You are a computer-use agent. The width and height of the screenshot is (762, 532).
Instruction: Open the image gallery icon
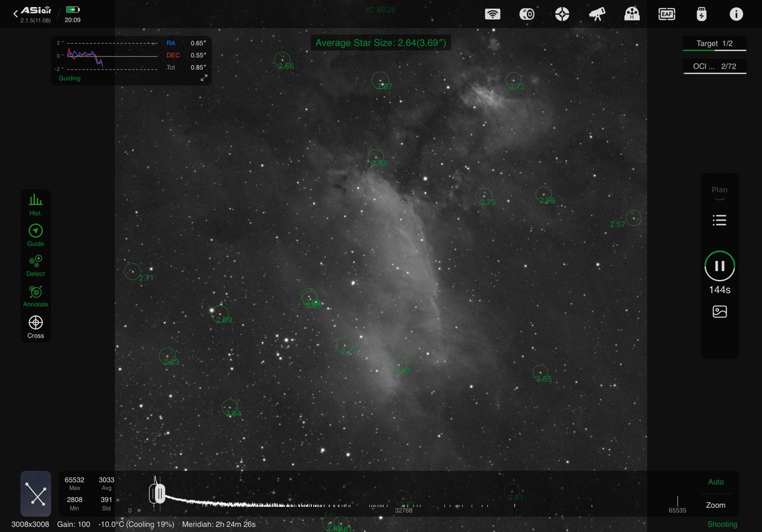(x=719, y=311)
